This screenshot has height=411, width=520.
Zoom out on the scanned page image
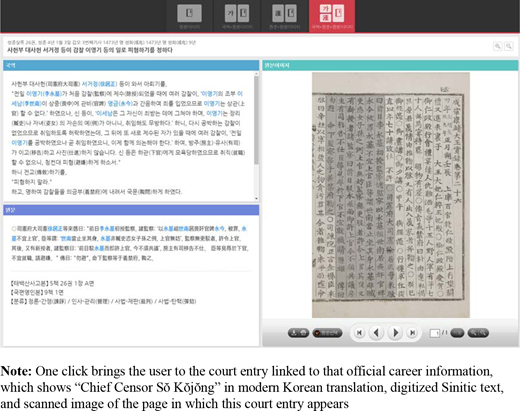click(483, 333)
